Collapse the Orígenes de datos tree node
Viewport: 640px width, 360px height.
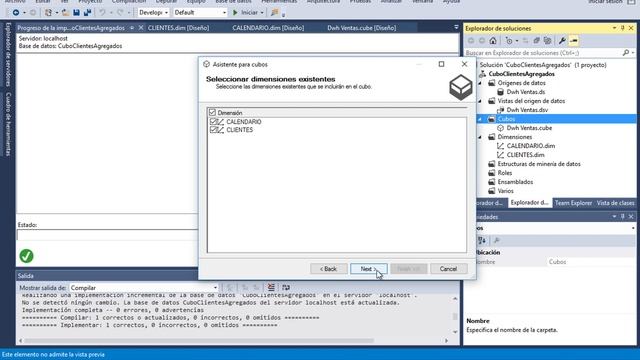click(x=480, y=83)
